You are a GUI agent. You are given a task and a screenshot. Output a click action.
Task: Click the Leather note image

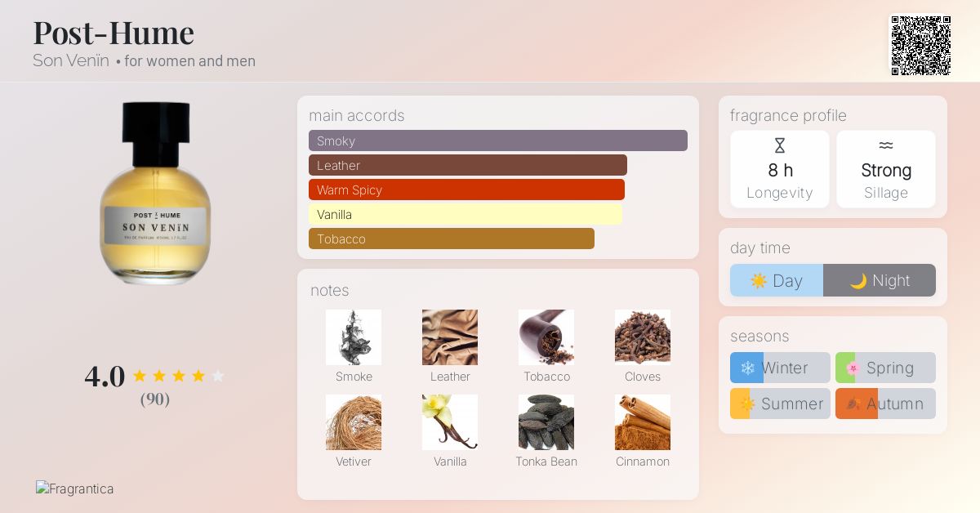(x=450, y=337)
